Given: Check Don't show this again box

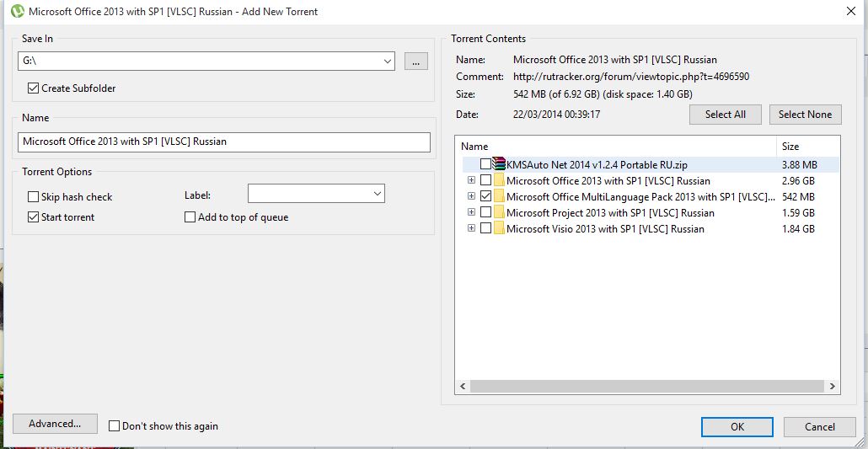Looking at the screenshot, I should tap(115, 426).
